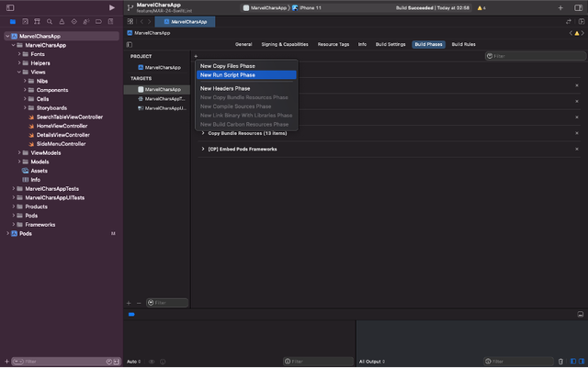Click the info icon in variables bar

(x=163, y=362)
